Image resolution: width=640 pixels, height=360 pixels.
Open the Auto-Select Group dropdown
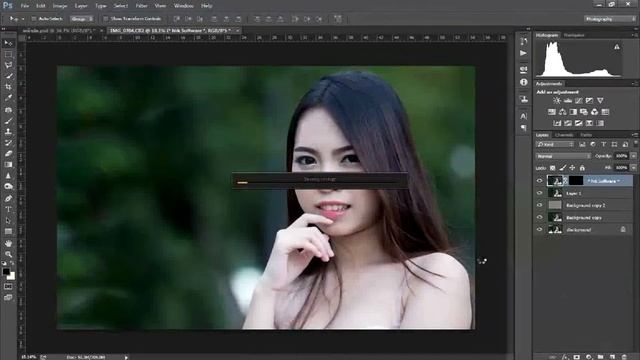pos(82,19)
